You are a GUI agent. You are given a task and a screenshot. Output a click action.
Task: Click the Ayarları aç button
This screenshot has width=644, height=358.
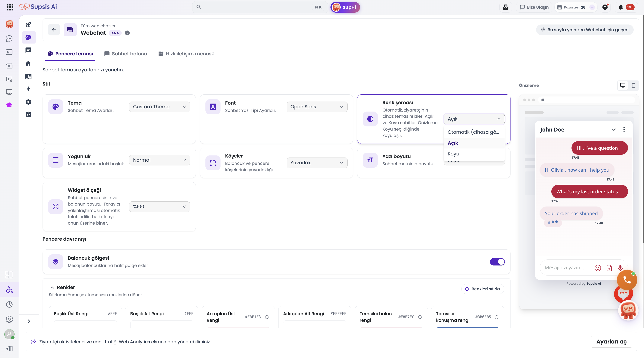[x=611, y=342]
